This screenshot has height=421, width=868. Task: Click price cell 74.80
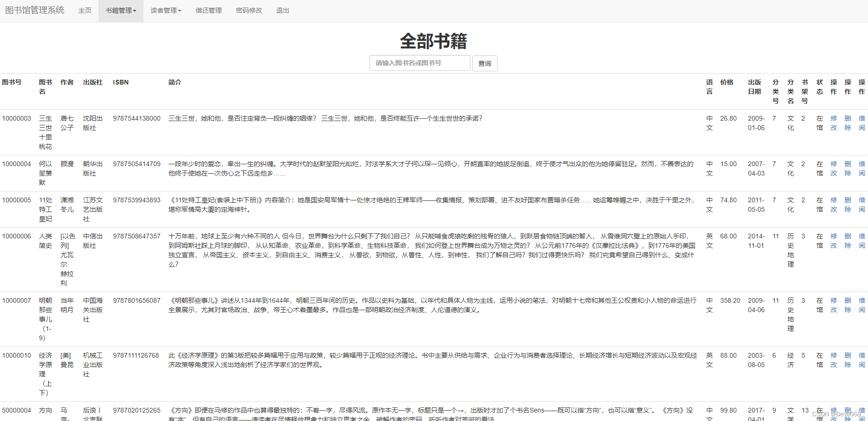728,200
